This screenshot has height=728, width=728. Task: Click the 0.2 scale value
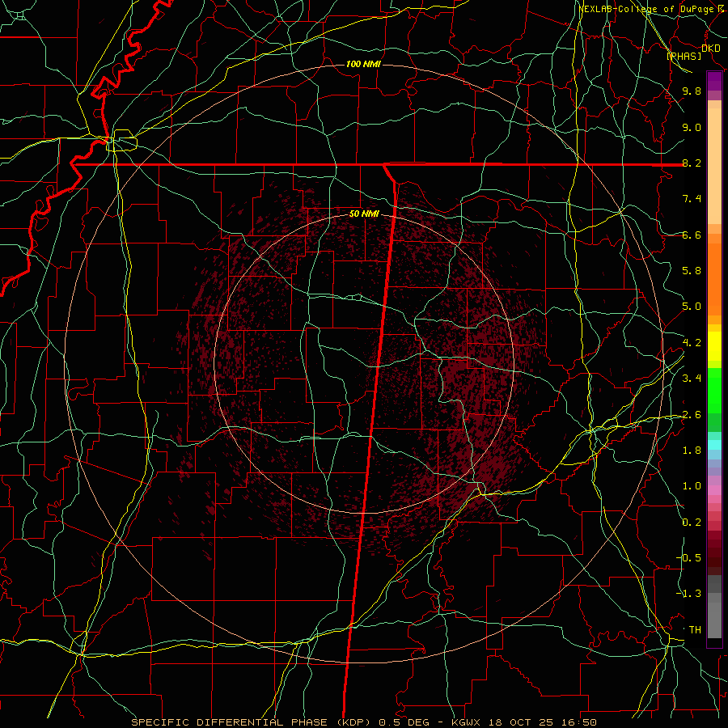pyautogui.click(x=692, y=523)
